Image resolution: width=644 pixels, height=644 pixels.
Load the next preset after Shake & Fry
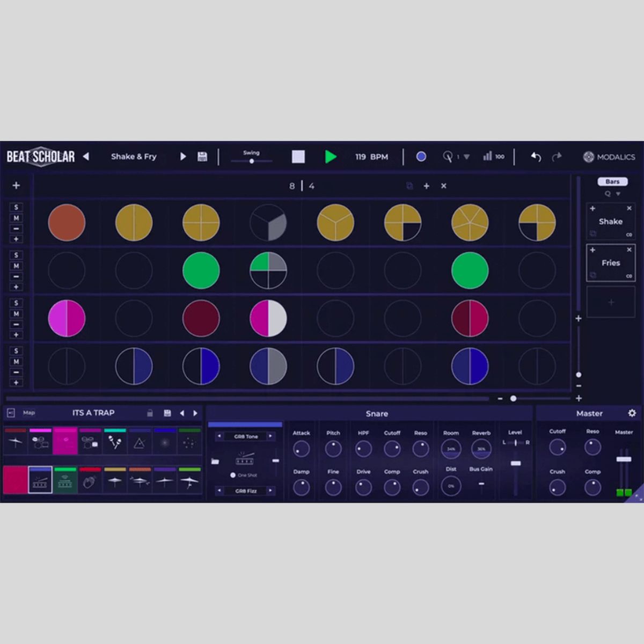pyautogui.click(x=183, y=156)
